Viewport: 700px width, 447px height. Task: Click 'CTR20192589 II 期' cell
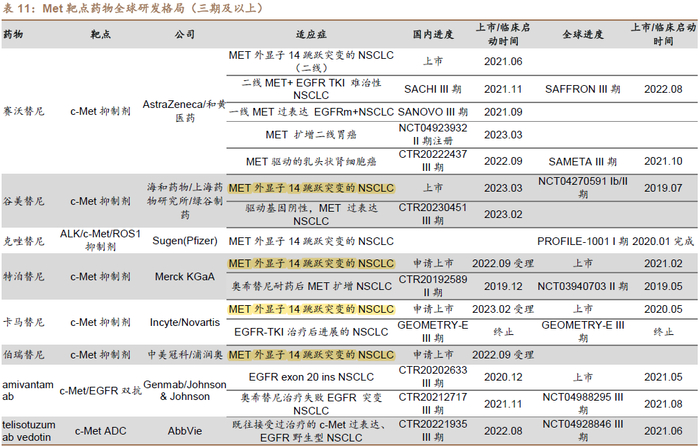433,286
